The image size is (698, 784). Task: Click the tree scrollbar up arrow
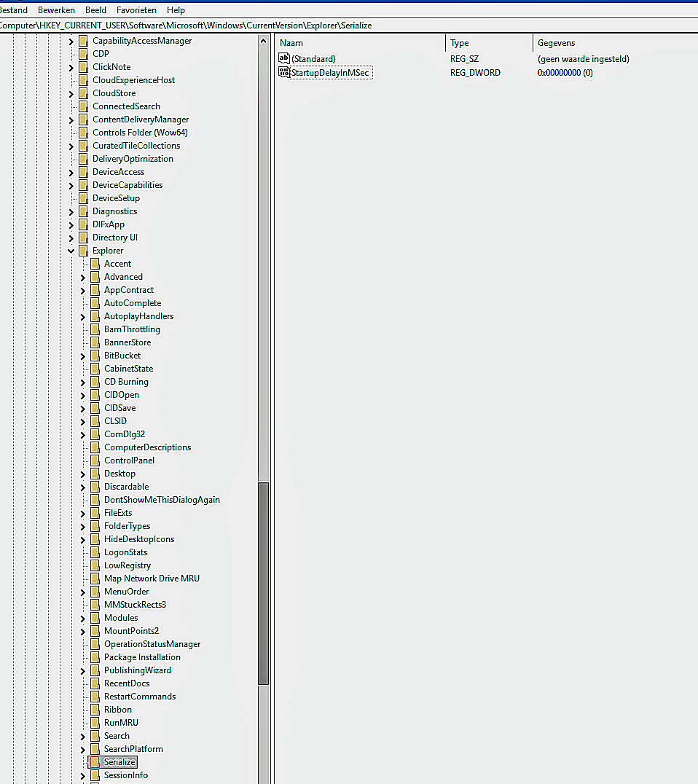(264, 41)
